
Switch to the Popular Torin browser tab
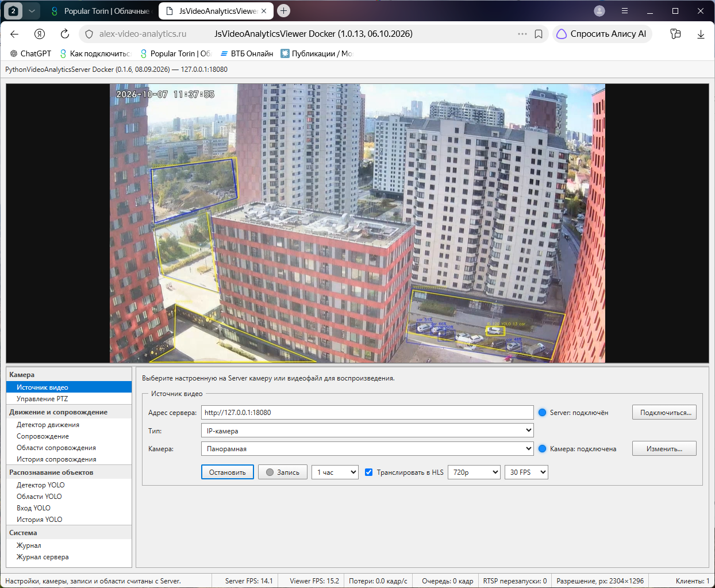click(x=100, y=11)
